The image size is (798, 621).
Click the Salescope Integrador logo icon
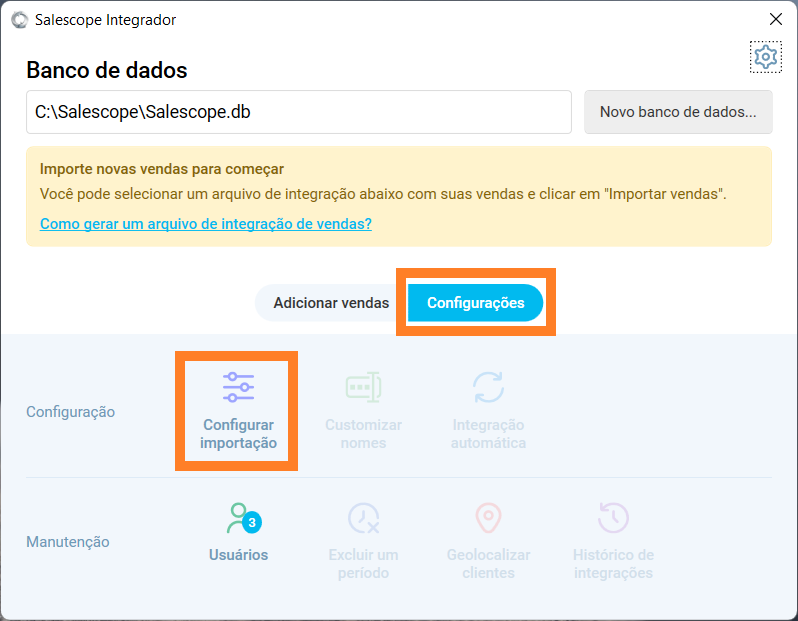19,20
